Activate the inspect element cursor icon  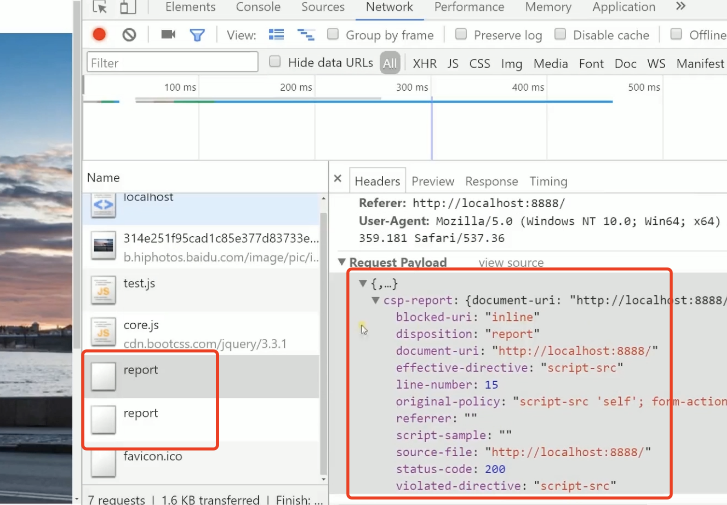(100, 7)
